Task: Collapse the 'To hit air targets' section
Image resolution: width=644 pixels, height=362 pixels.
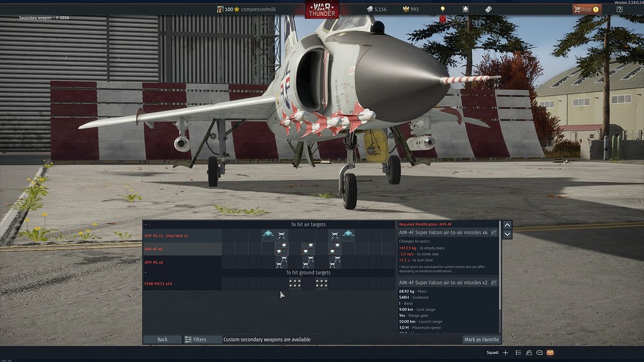Action: point(146,224)
